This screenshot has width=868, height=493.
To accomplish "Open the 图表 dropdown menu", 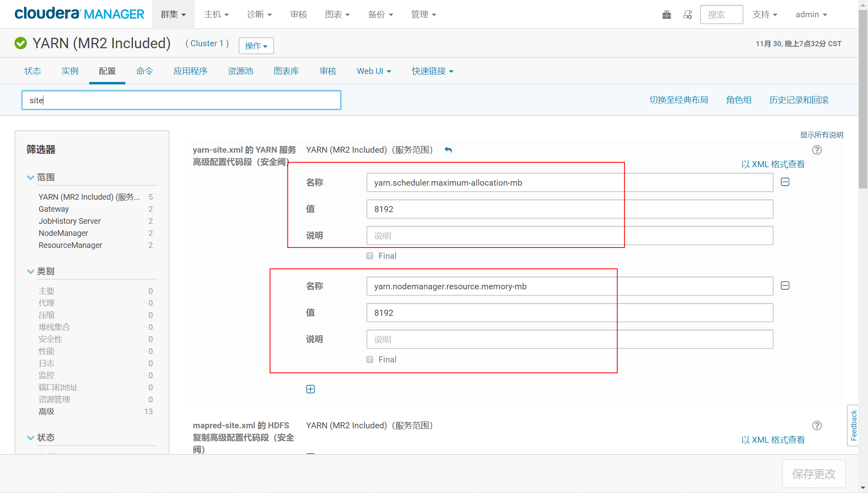I will point(337,14).
